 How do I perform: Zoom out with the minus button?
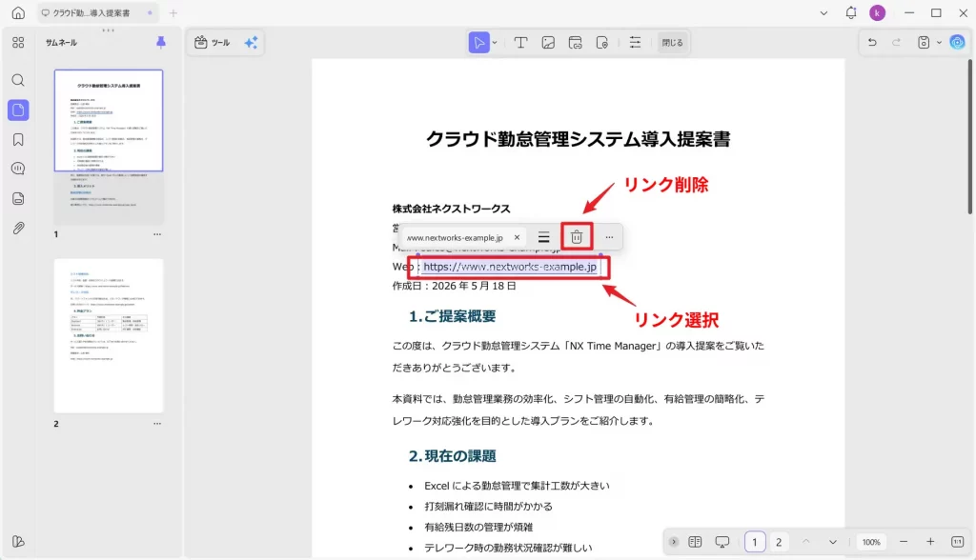904,542
